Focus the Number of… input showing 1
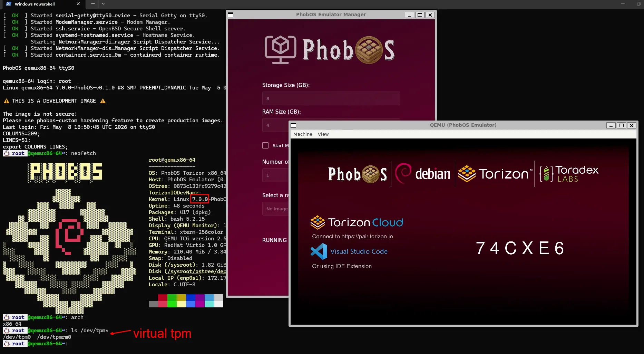The image size is (644, 354). tap(275, 175)
